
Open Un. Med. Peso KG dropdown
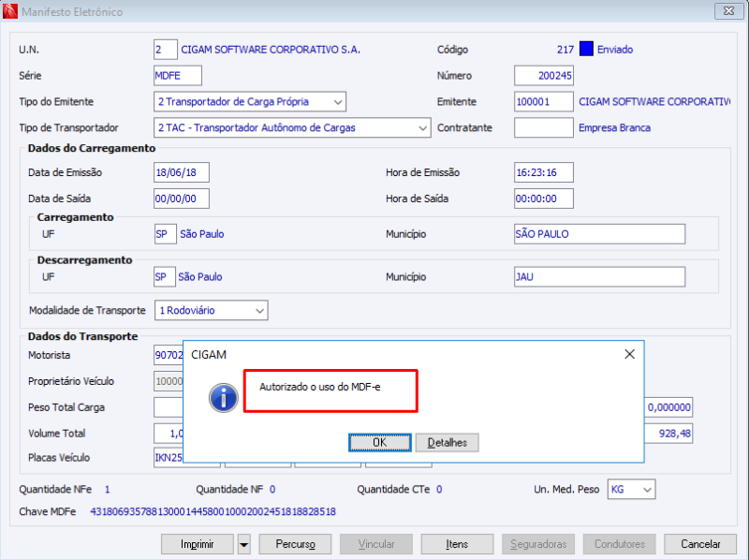coord(647,490)
